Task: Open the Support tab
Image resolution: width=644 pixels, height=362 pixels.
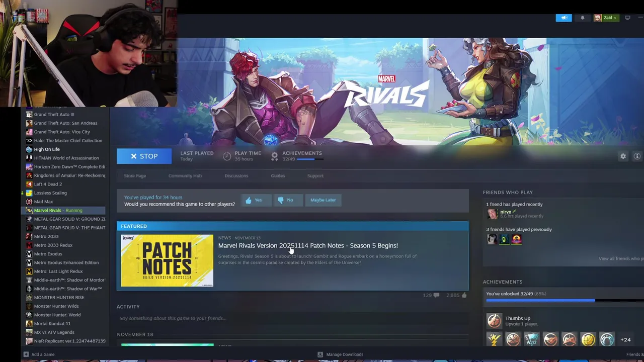Action: coord(315,176)
